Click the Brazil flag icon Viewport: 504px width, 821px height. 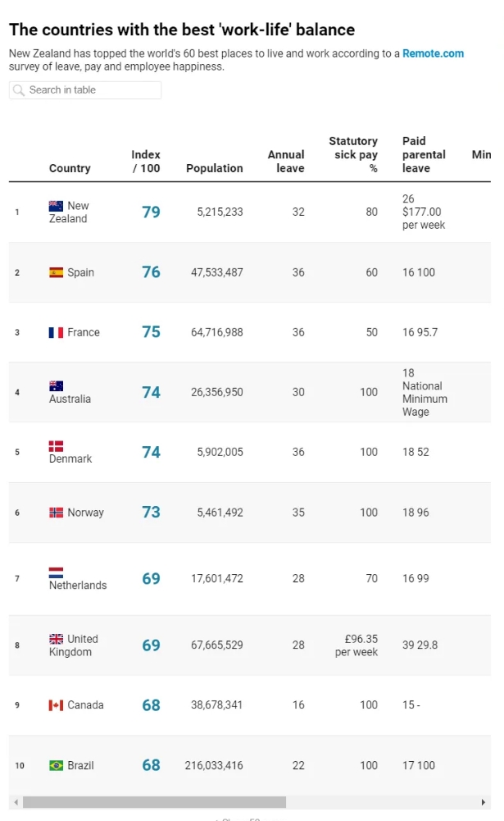56,765
